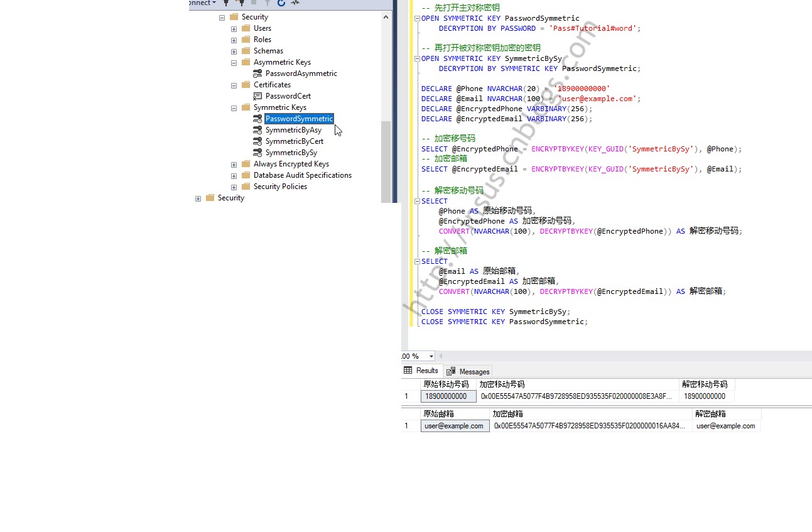Click the Users folder icon

tap(246, 28)
